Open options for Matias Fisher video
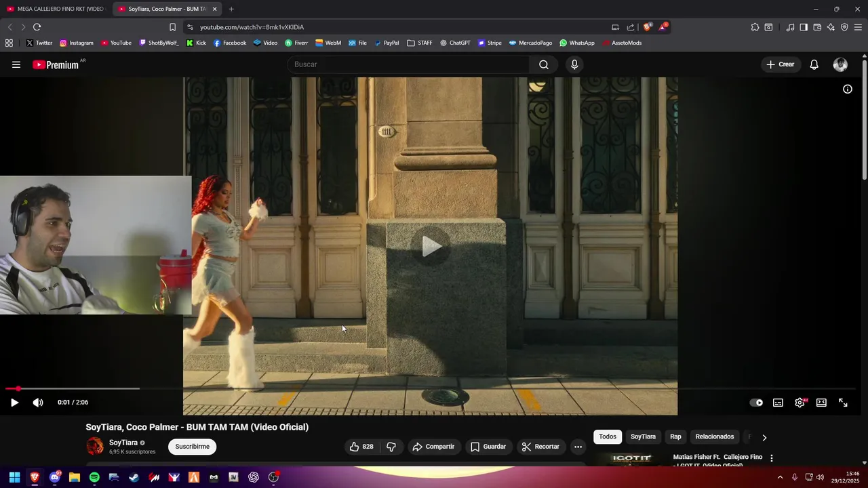Screen dimensions: 868x488 tap(771, 458)
